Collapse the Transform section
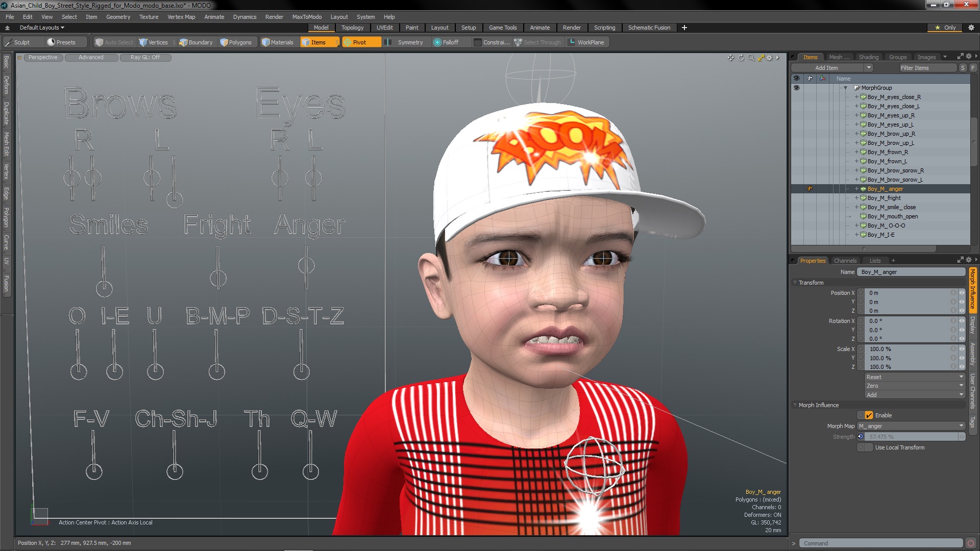Image resolution: width=980 pixels, height=551 pixels. click(x=795, y=283)
